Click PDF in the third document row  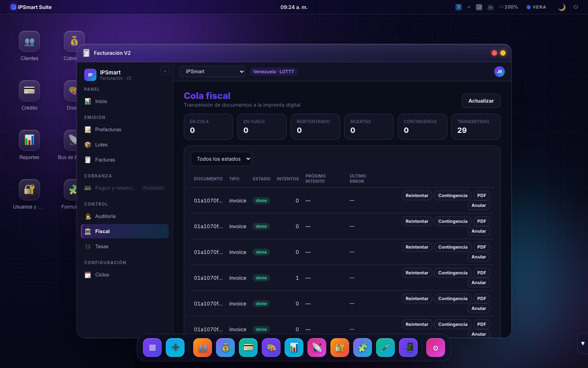pos(482,247)
